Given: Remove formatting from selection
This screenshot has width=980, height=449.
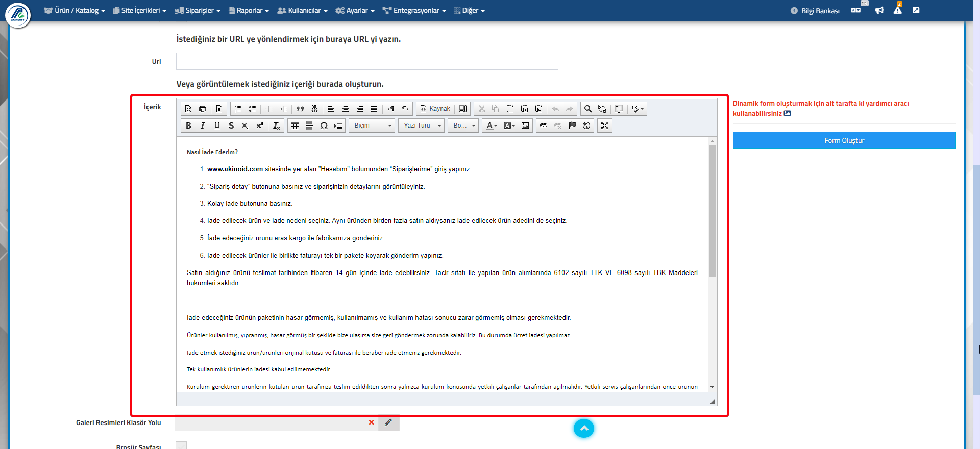Looking at the screenshot, I should (276, 126).
